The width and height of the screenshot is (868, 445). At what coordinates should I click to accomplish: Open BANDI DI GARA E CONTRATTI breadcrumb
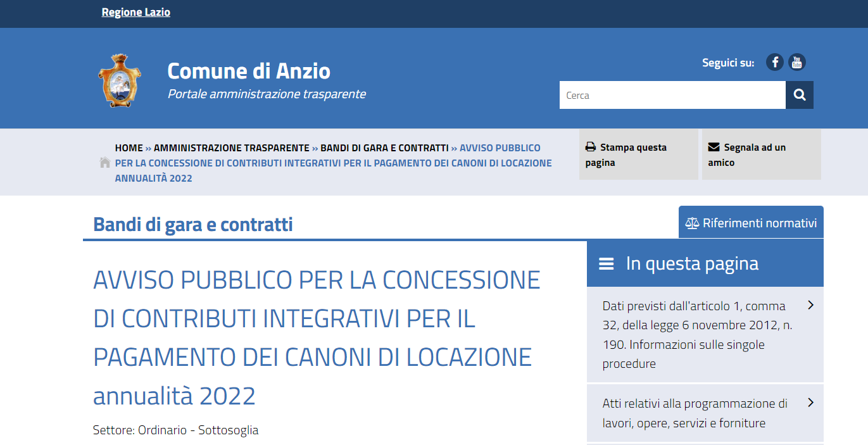tap(384, 147)
